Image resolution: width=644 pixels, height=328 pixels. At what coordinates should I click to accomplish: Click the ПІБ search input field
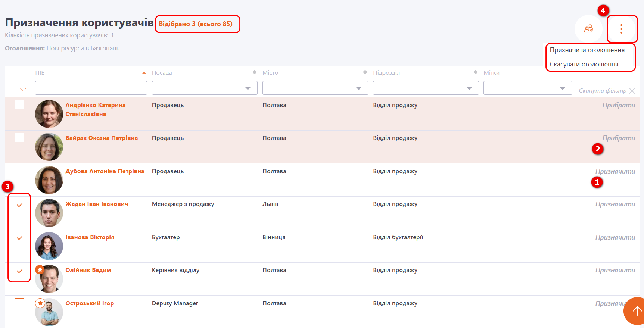pos(91,88)
